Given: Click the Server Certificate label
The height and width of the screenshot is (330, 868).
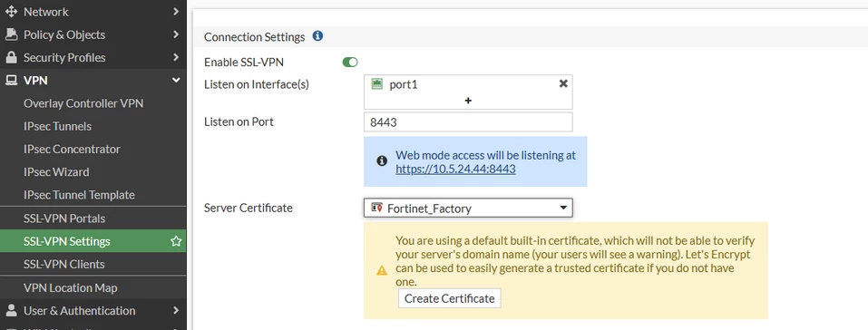Looking at the screenshot, I should tap(248, 208).
